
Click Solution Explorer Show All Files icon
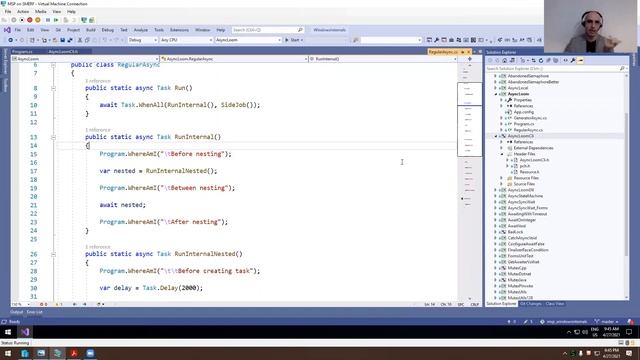pos(556,60)
